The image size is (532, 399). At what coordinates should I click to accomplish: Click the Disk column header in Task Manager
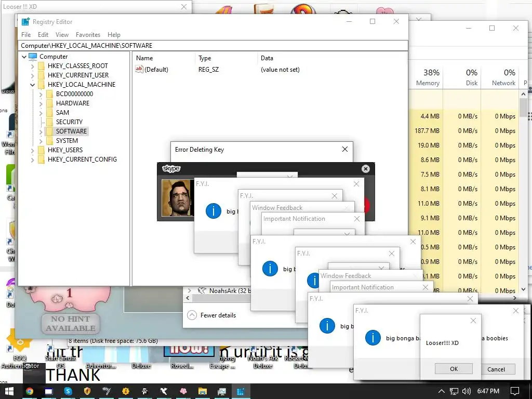tap(462, 77)
